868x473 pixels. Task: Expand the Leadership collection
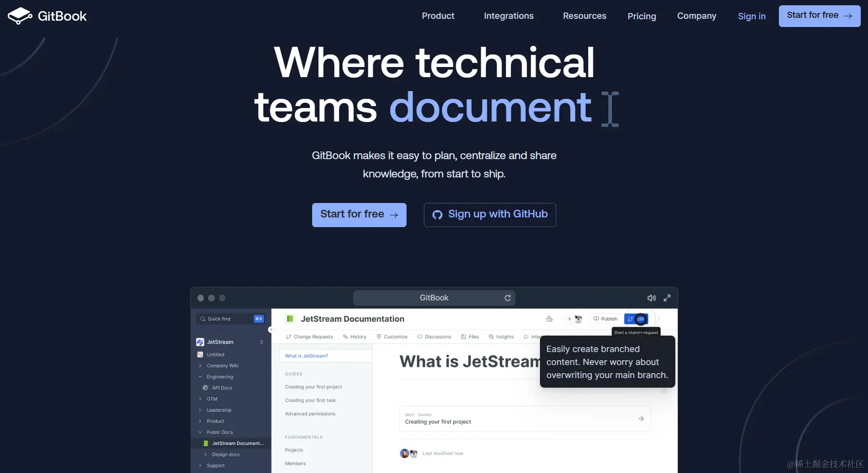200,410
